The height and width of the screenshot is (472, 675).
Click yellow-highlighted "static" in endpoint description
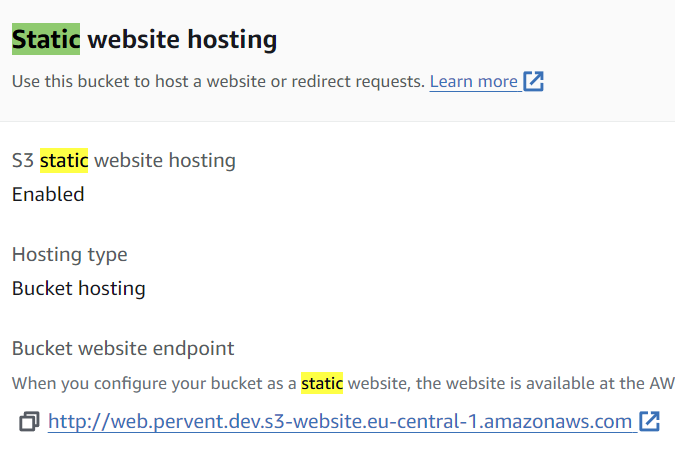tap(322, 383)
